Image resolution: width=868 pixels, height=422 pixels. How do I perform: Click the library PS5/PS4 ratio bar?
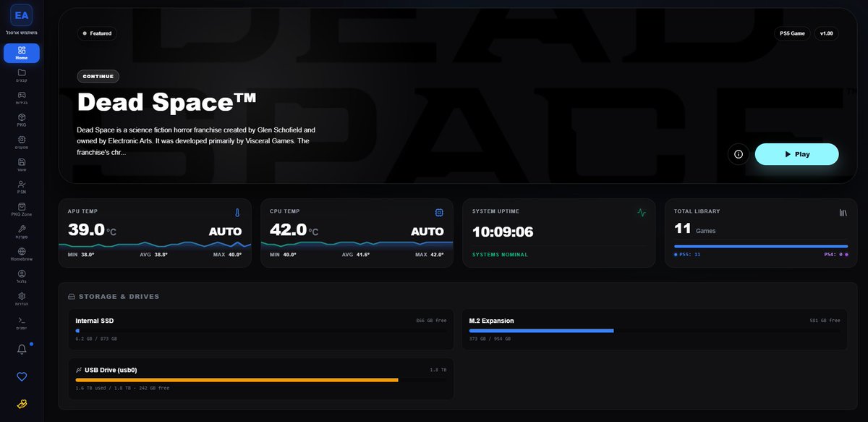pos(761,246)
